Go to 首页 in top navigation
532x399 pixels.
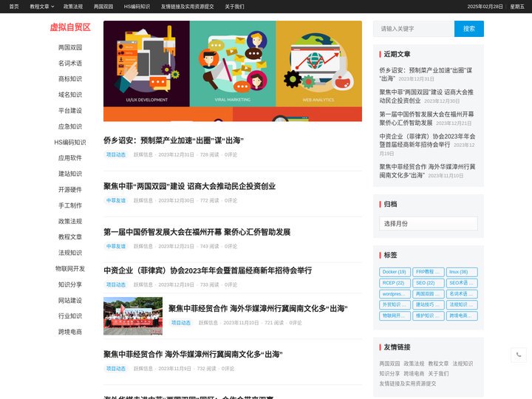[x=14, y=7]
